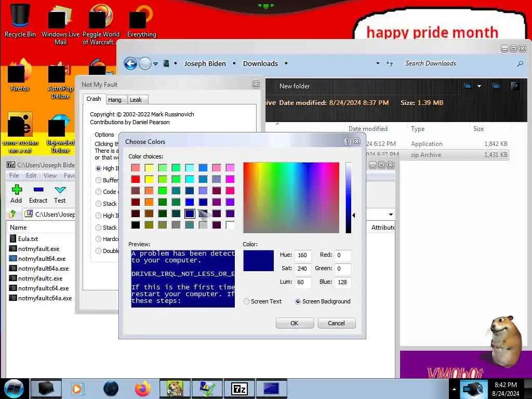Open the hamster Box taskbar icon

[x=175, y=389]
